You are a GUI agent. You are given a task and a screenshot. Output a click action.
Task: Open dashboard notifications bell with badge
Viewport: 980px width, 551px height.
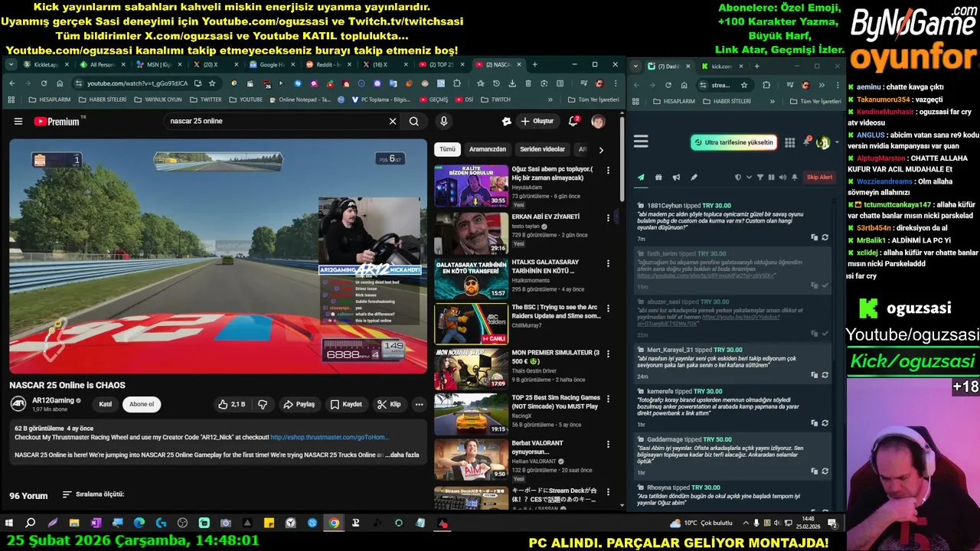tap(807, 142)
